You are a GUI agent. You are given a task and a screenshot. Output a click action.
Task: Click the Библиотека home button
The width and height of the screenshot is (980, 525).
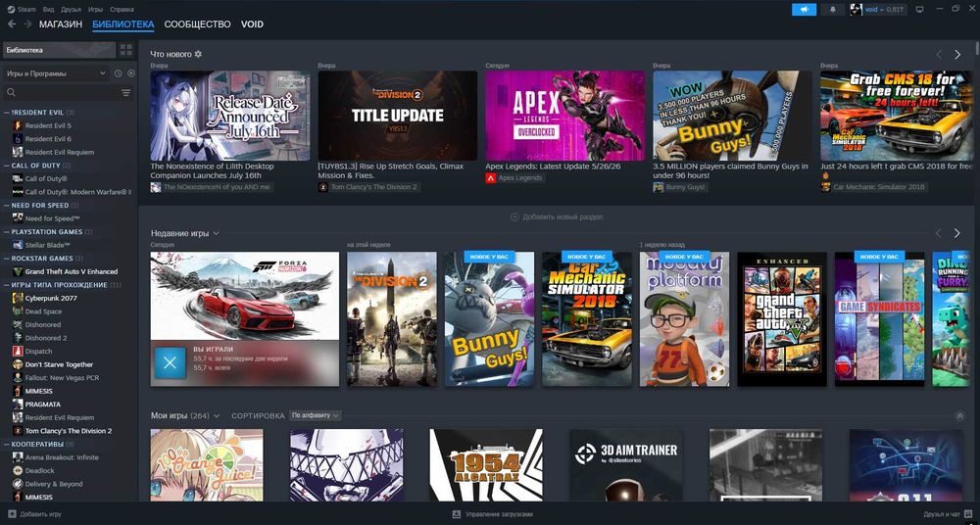[x=60, y=50]
